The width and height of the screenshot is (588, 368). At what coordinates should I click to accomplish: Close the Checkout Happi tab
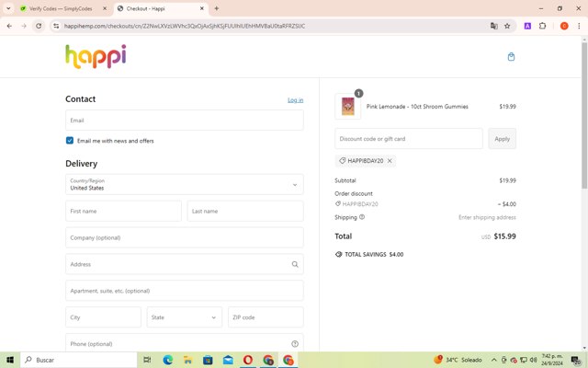[x=202, y=8]
